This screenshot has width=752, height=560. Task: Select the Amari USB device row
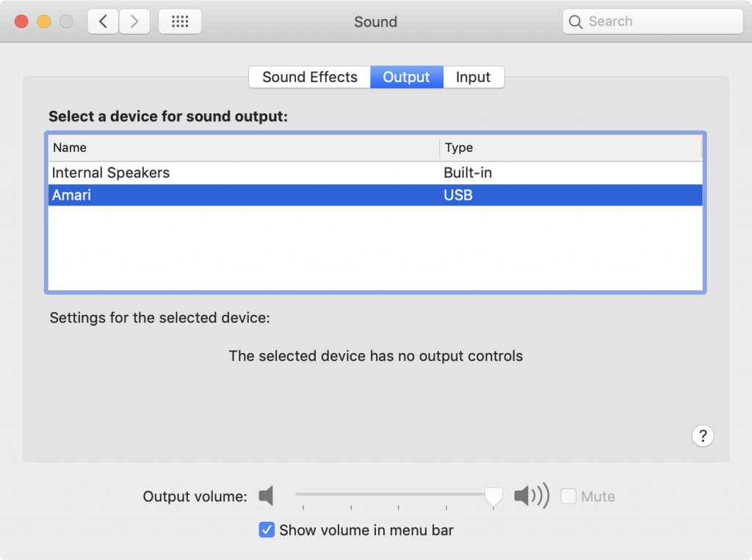tap(375, 195)
